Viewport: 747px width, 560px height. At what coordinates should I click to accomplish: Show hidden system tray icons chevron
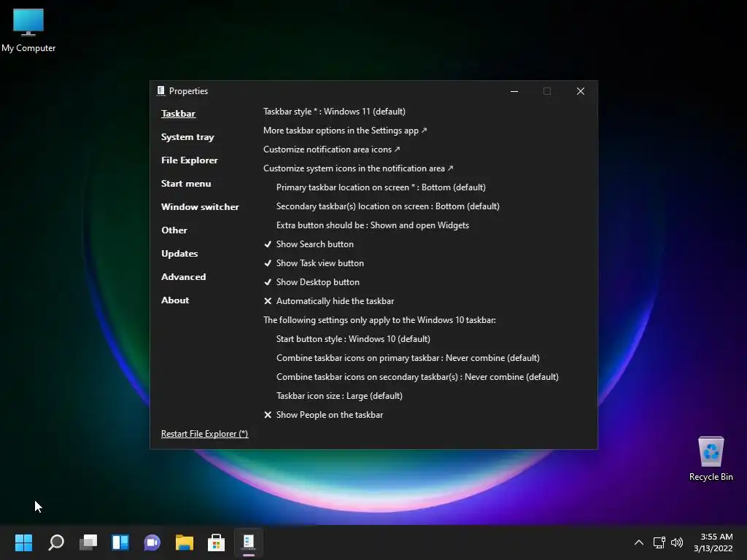pyautogui.click(x=639, y=542)
